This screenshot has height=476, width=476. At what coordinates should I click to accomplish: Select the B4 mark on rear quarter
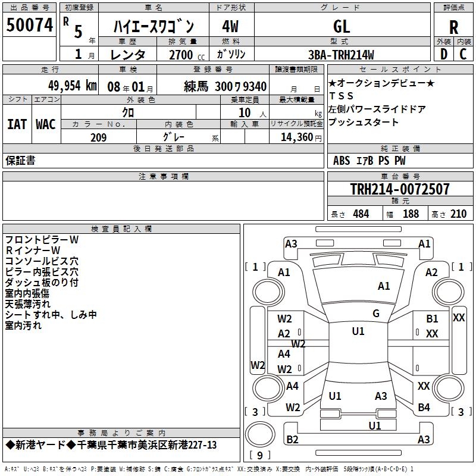tap(424, 408)
